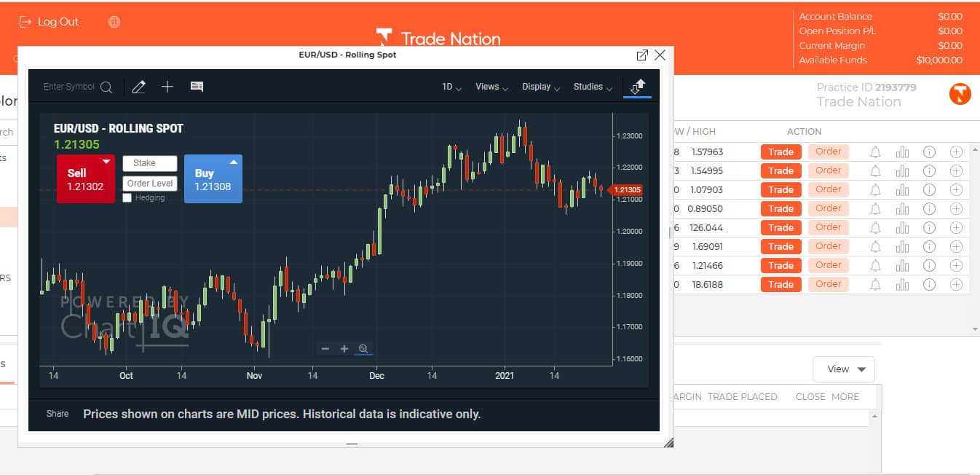The image size is (980, 475).
Task: Click the chart zoom-in plus button
Action: (x=344, y=349)
